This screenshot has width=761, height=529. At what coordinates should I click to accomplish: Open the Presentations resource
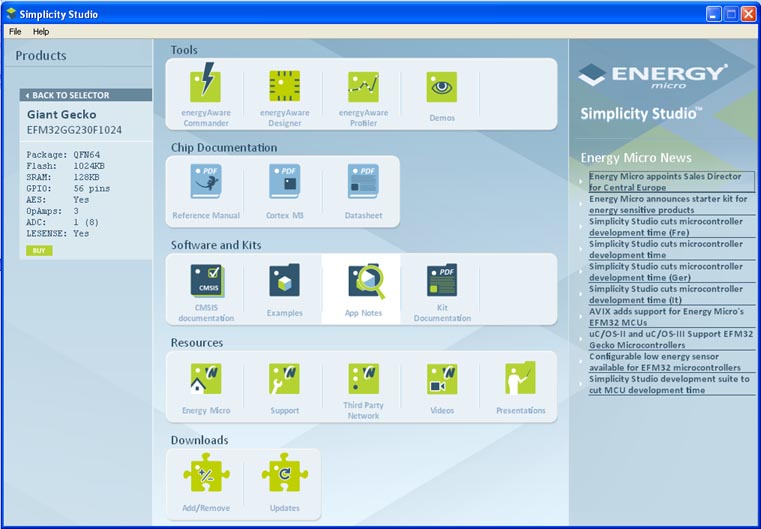click(520, 387)
